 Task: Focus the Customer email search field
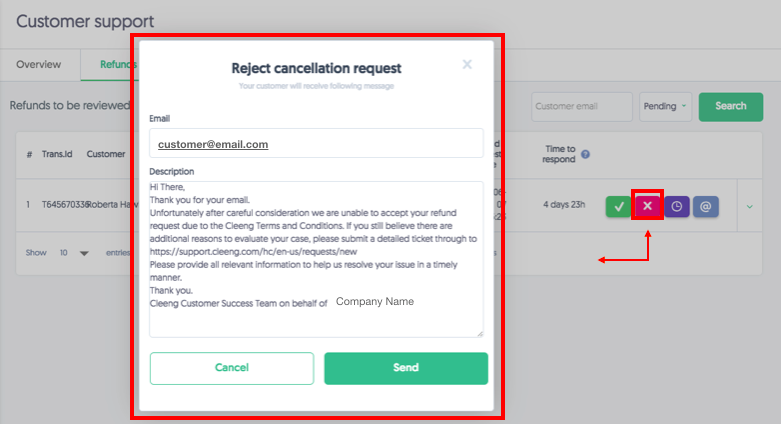[582, 107]
